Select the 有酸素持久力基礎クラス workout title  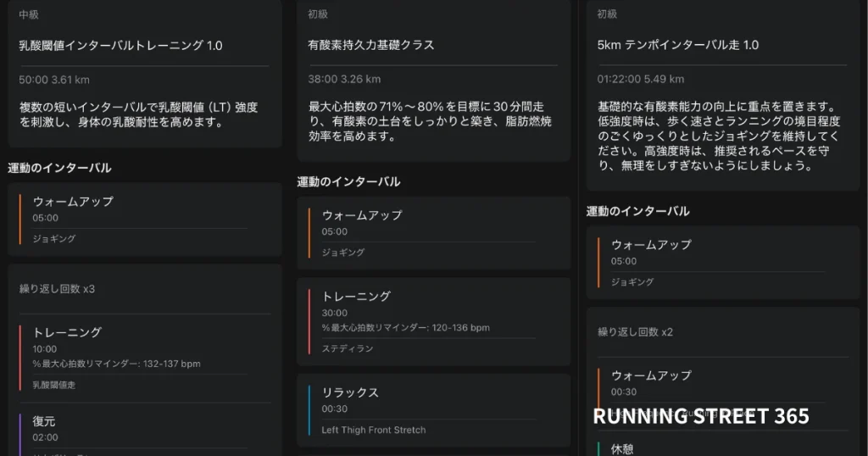[x=371, y=46]
